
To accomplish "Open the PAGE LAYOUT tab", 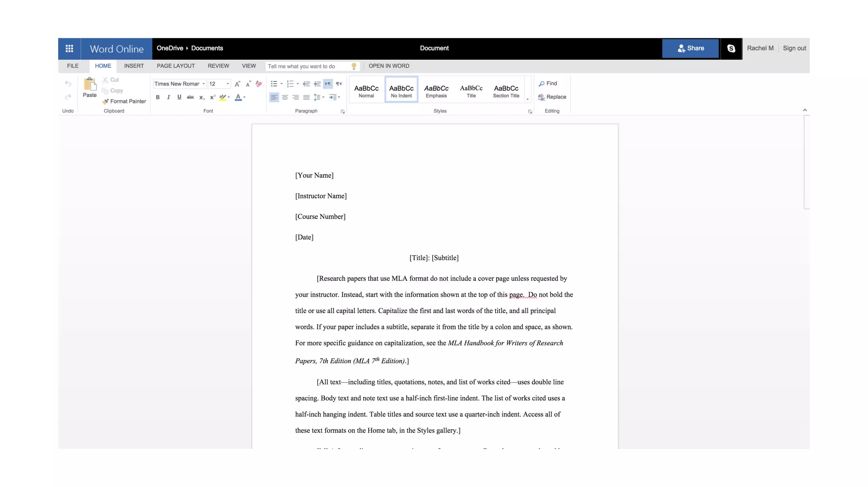I will (175, 66).
